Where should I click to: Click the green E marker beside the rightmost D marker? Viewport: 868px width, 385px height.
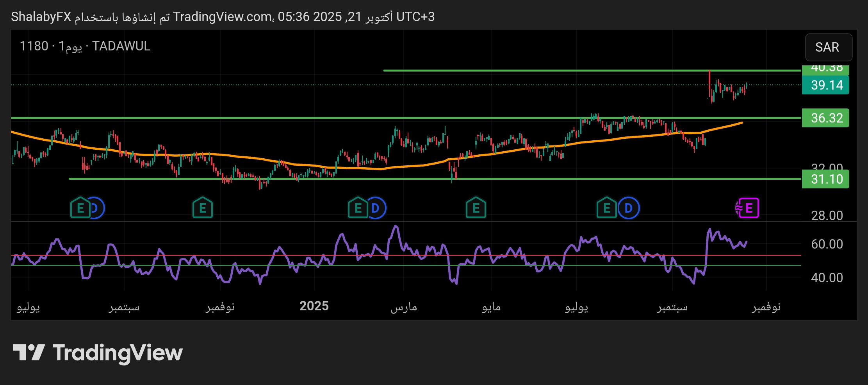pos(606,208)
